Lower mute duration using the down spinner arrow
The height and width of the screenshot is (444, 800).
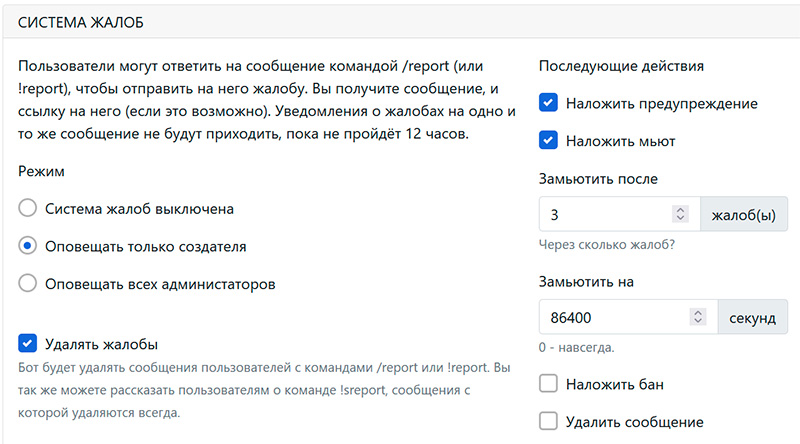(x=699, y=322)
